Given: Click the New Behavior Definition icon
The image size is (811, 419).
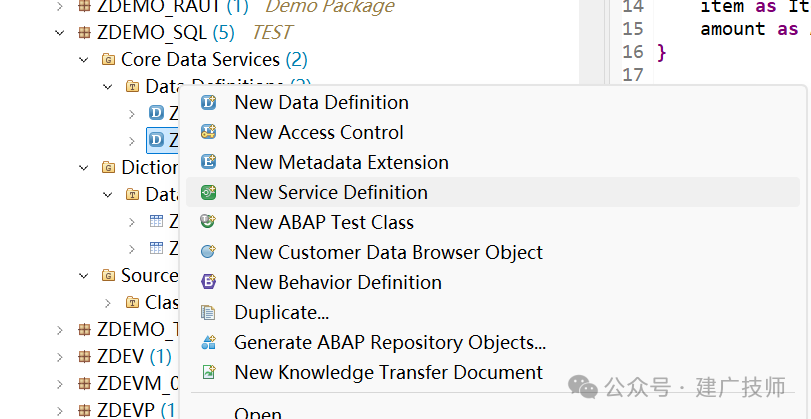Looking at the screenshot, I should pos(208,282).
